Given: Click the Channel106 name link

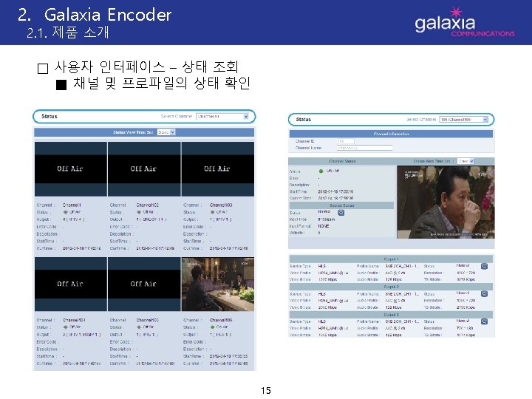Looking at the screenshot, I should (221, 320).
